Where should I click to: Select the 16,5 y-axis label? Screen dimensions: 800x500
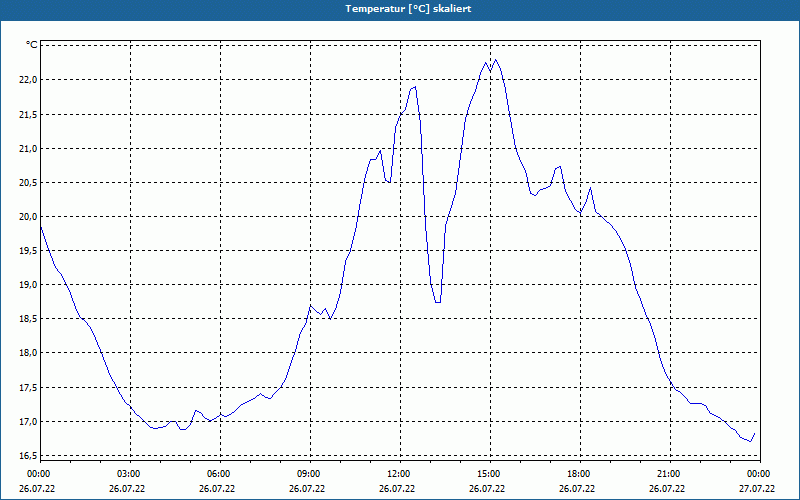point(29,456)
